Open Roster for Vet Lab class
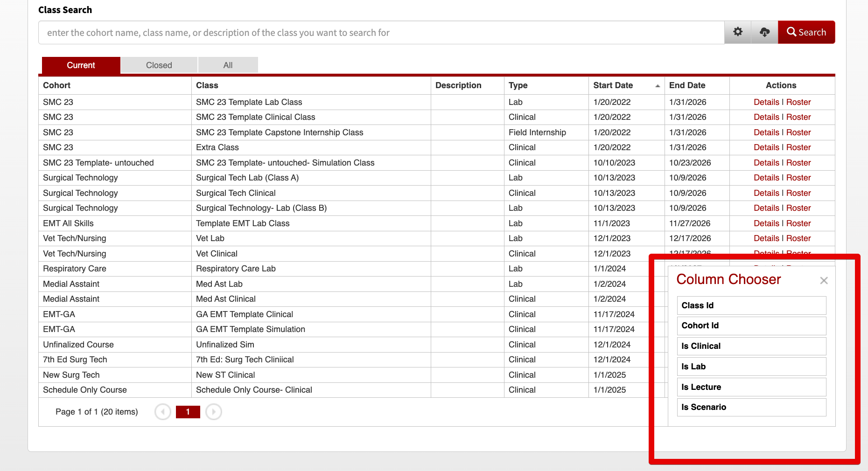Viewport: 868px width, 471px height. click(798, 238)
